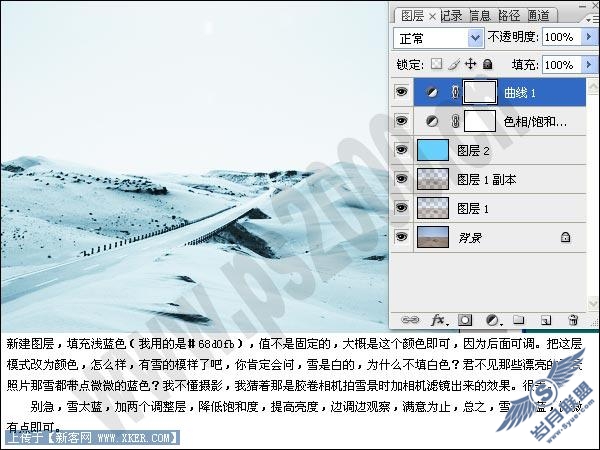Open the layers panel options menu

[x=592, y=18]
